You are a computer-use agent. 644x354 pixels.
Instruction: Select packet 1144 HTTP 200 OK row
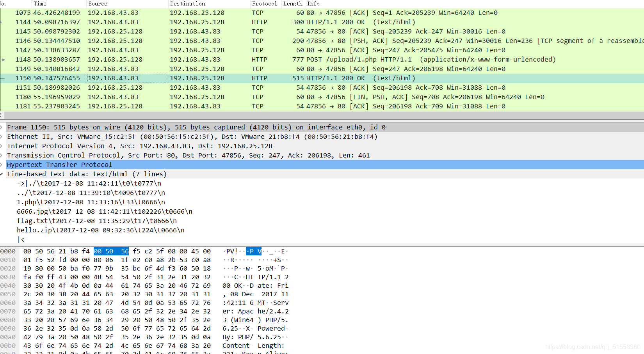322,22
